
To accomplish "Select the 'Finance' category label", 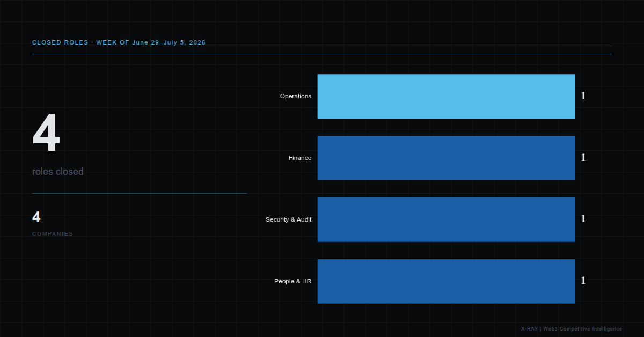I will 300,158.
